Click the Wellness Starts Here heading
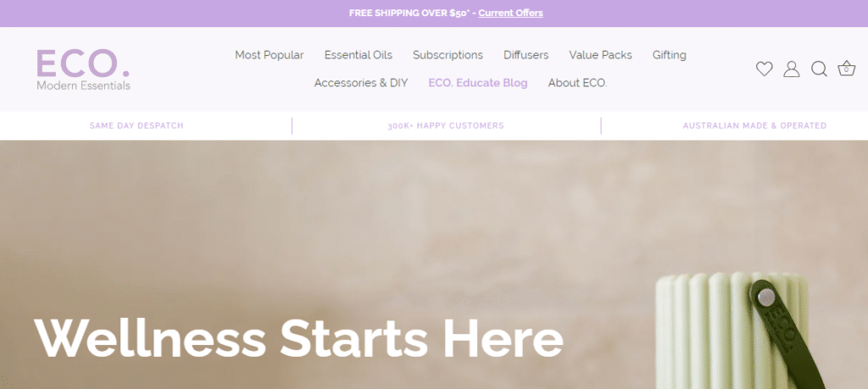 point(299,338)
